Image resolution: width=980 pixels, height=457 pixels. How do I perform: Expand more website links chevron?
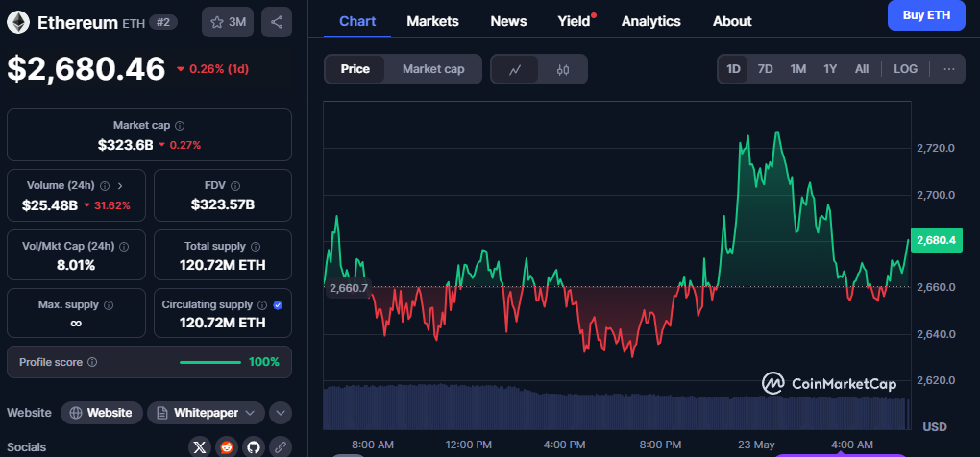click(280, 413)
